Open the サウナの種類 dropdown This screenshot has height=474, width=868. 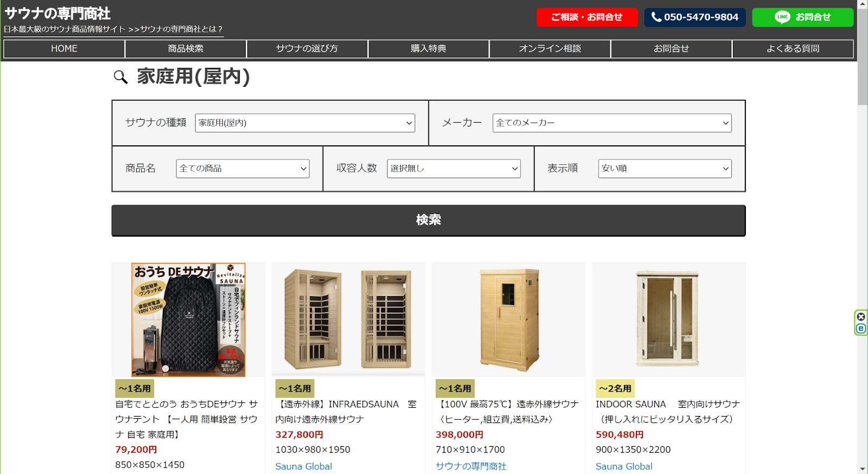[305, 123]
